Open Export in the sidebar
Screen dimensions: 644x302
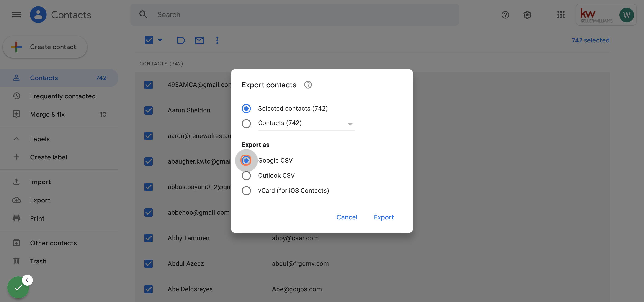point(59,200)
